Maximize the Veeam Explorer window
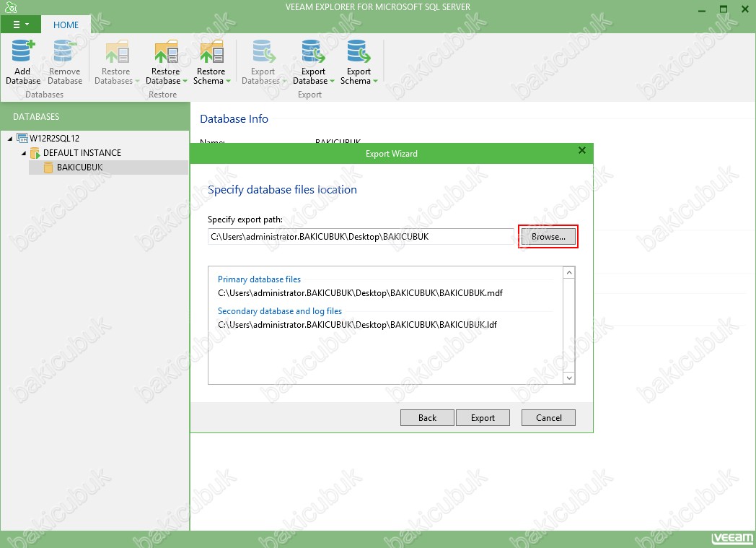756x548 pixels. click(x=724, y=9)
